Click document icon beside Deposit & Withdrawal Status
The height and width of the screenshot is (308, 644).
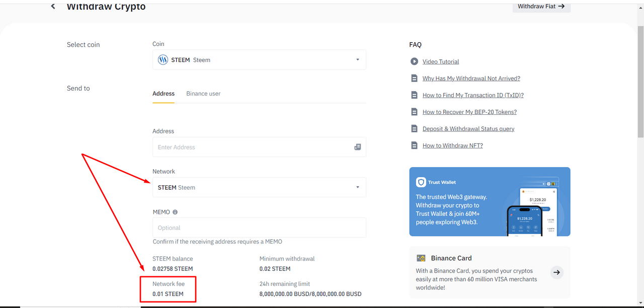[x=414, y=129]
